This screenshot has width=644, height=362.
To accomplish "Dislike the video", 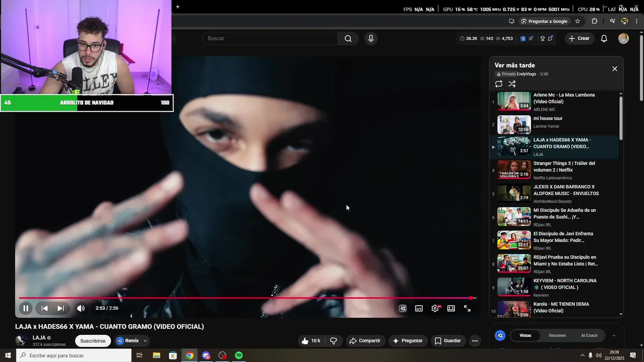I will click(x=334, y=341).
